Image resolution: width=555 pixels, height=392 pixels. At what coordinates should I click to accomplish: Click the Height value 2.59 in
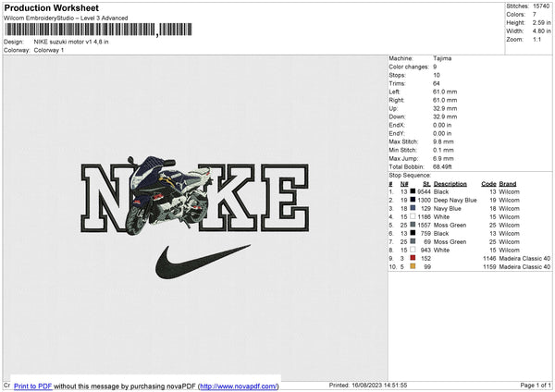[541, 22]
